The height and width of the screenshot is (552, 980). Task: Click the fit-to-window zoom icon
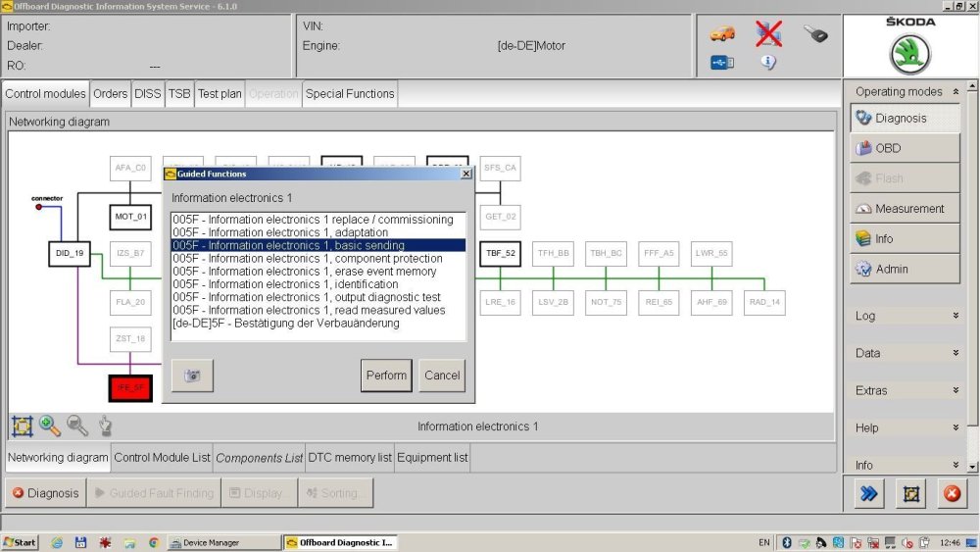tap(22, 426)
